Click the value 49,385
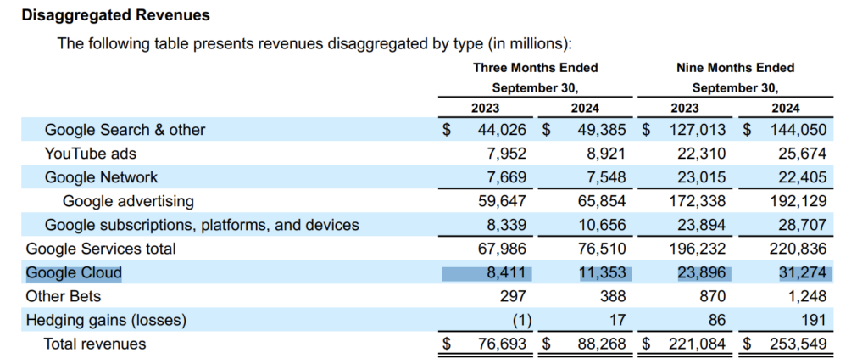Screen dimensions: 868x364 tap(602, 130)
